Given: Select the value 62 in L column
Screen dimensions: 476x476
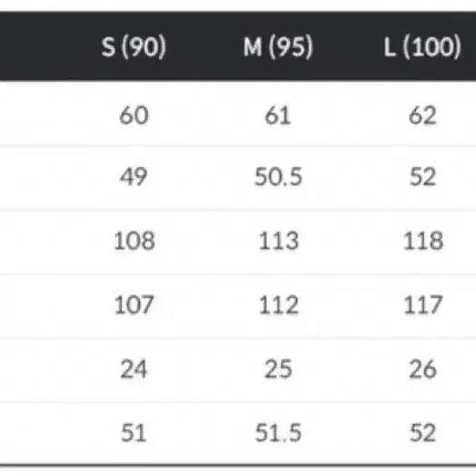Looking at the screenshot, I should pyautogui.click(x=422, y=115).
